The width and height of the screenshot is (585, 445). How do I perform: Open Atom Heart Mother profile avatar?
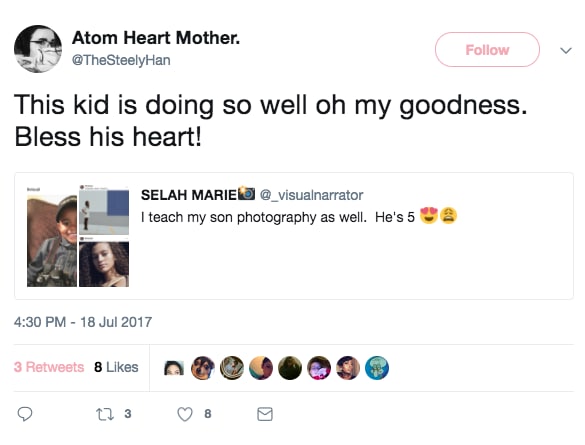tap(38, 49)
